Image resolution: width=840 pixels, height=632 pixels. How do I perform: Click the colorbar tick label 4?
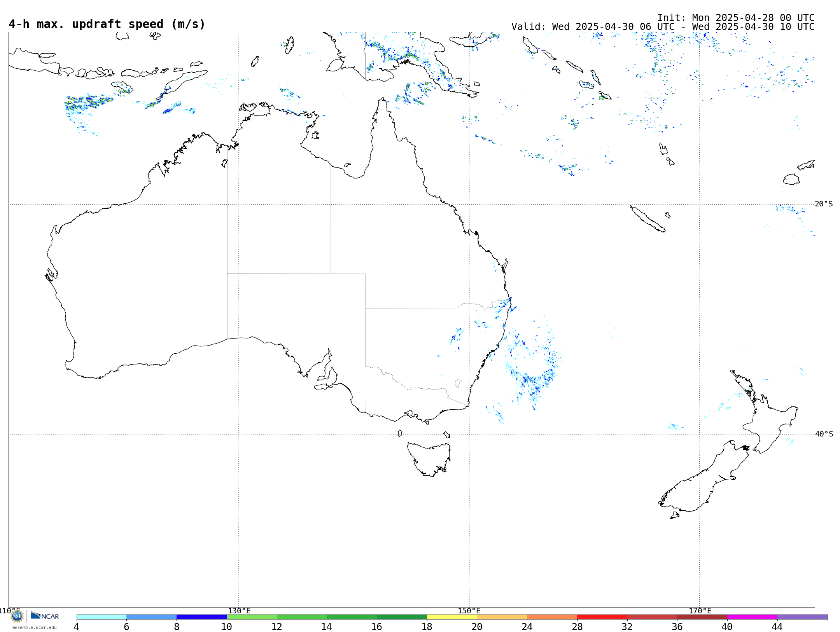pos(77,627)
